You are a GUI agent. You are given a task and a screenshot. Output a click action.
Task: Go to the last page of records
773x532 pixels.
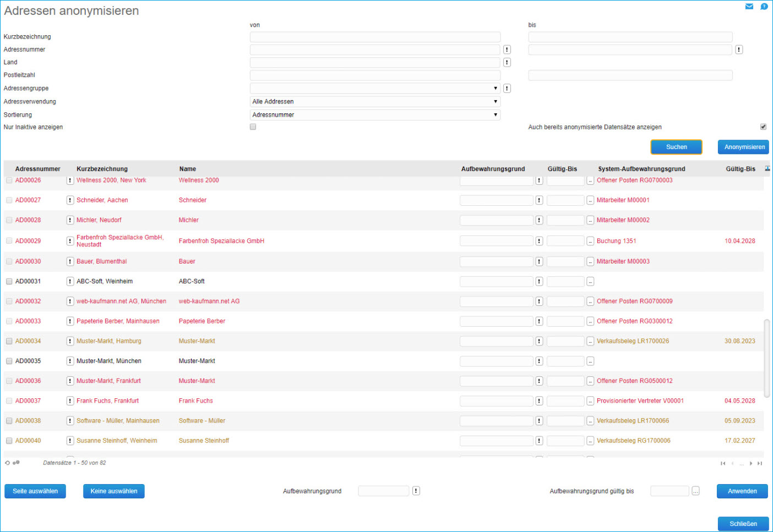coord(760,464)
